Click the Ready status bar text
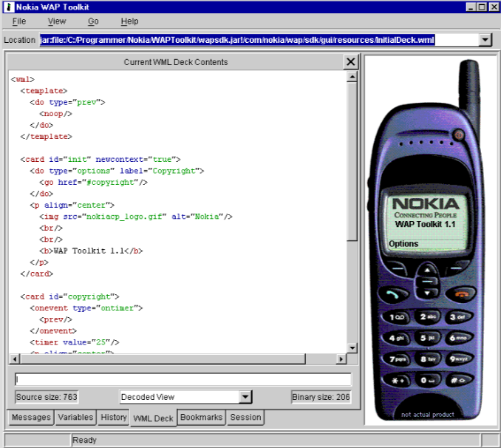 84,440
